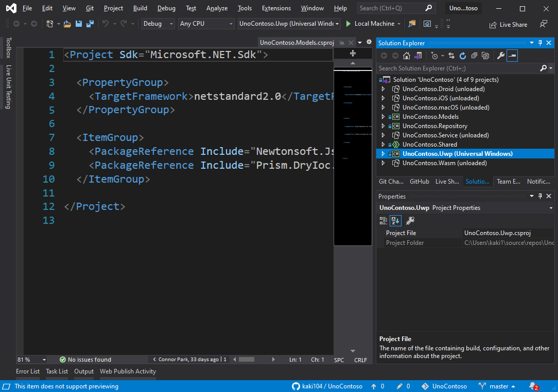Expand the UnoContoso.Models project node
Screen dimensions: 558x392
[x=383, y=117]
